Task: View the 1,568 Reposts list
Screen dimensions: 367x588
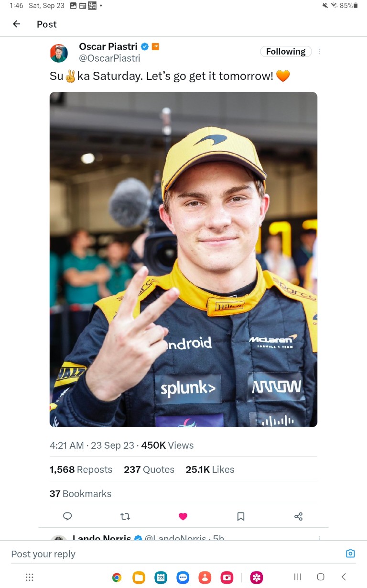Action: click(81, 469)
